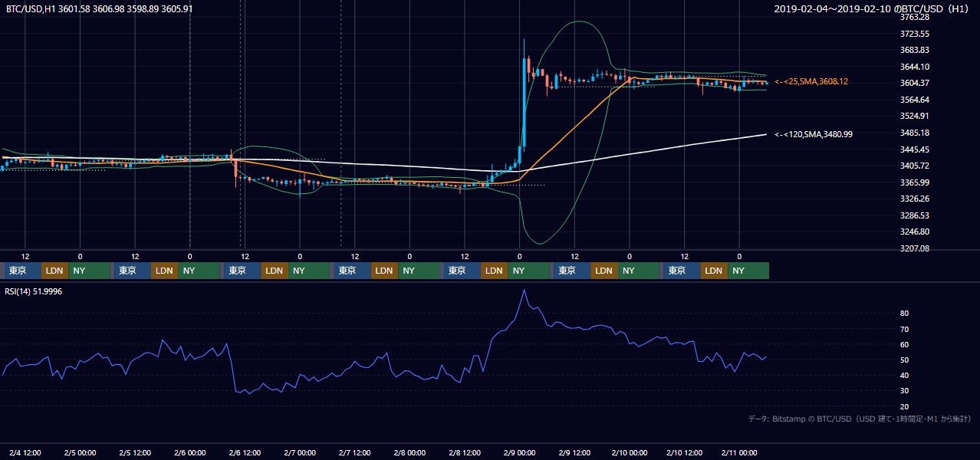Click RSI axis level 20
Viewport: 980px width, 460px height.
click(x=905, y=406)
